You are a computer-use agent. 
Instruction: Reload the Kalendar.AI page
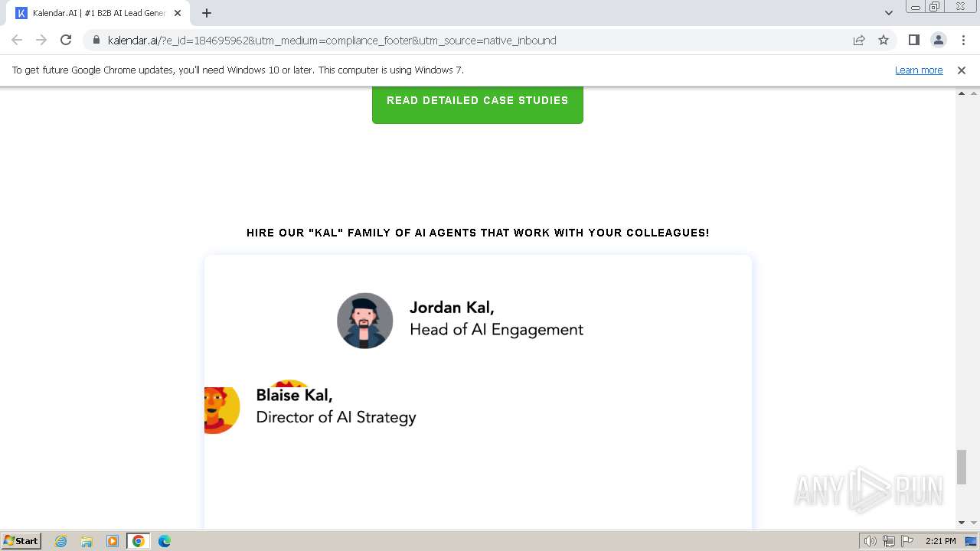pyautogui.click(x=66, y=41)
